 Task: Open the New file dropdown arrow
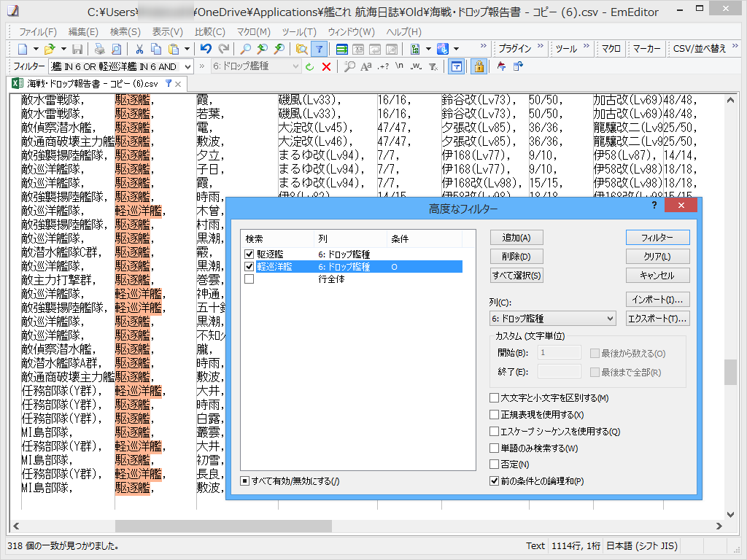click(x=35, y=49)
